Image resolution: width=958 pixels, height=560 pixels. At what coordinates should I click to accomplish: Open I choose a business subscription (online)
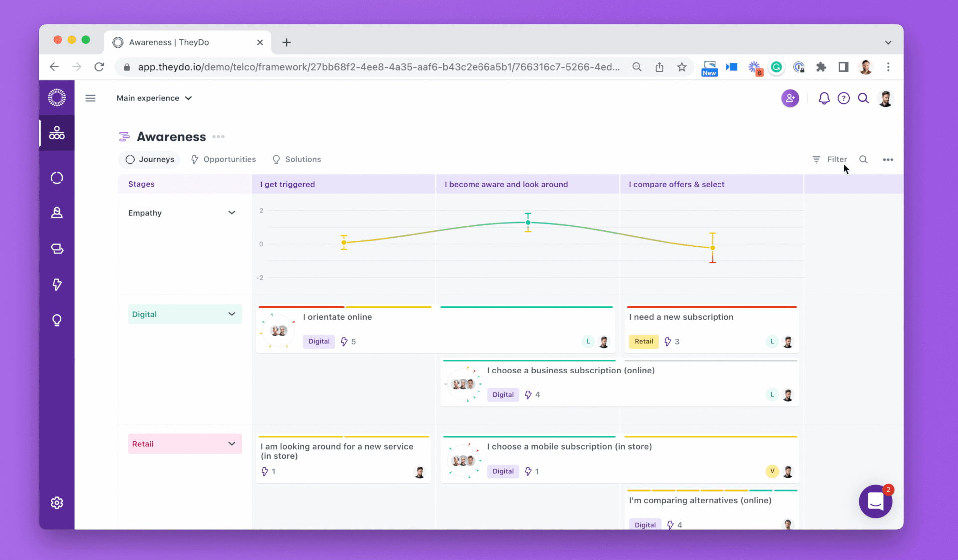(x=620, y=382)
